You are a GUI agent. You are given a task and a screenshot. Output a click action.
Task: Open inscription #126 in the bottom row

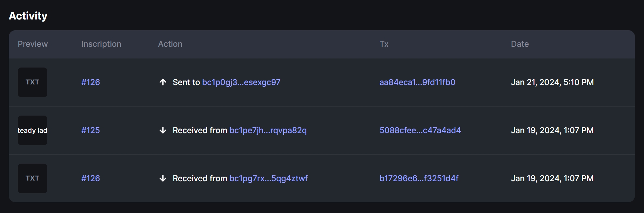pyautogui.click(x=90, y=178)
